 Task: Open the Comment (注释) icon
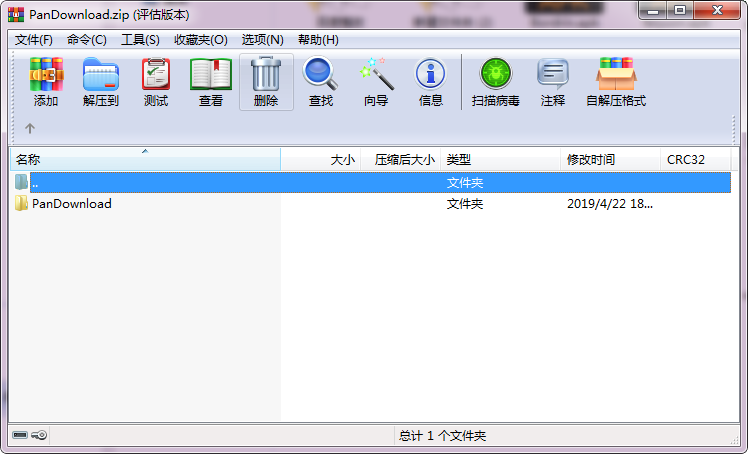click(x=552, y=74)
